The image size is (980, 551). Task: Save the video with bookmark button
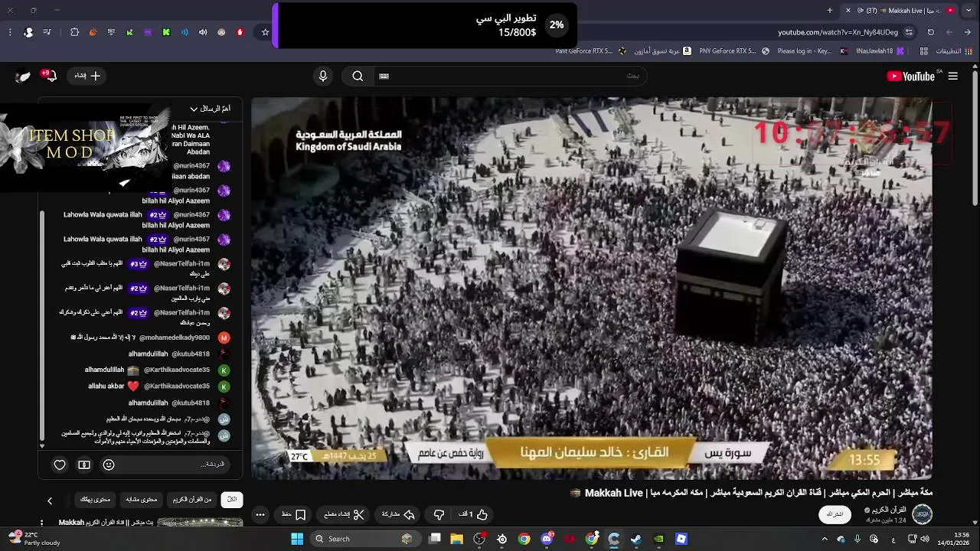pyautogui.click(x=294, y=514)
